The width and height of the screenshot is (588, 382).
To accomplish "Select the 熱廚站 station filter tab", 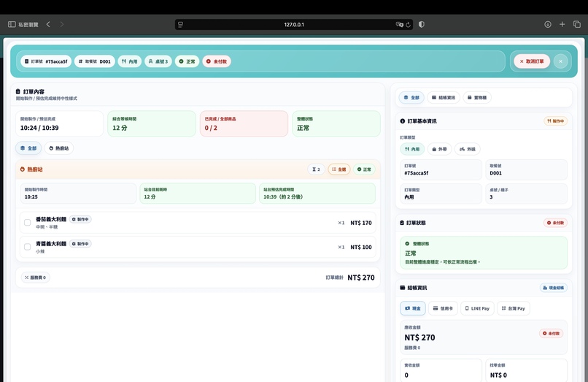I will click(59, 148).
